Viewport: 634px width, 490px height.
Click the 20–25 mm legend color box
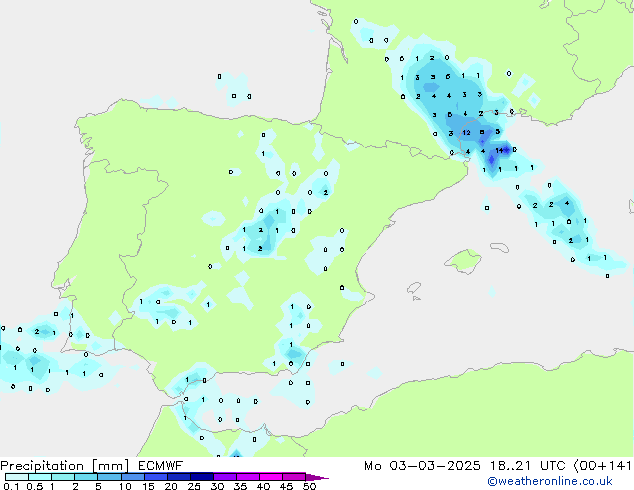(x=178, y=477)
